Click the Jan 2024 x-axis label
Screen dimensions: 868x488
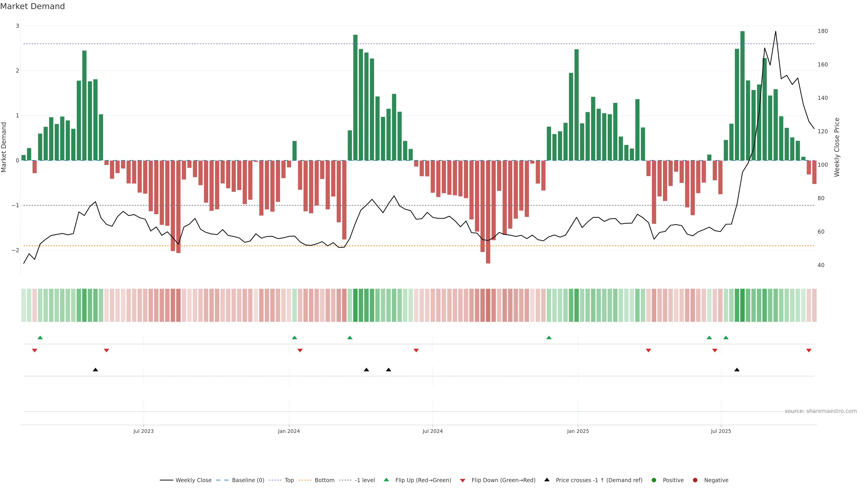coord(289,431)
